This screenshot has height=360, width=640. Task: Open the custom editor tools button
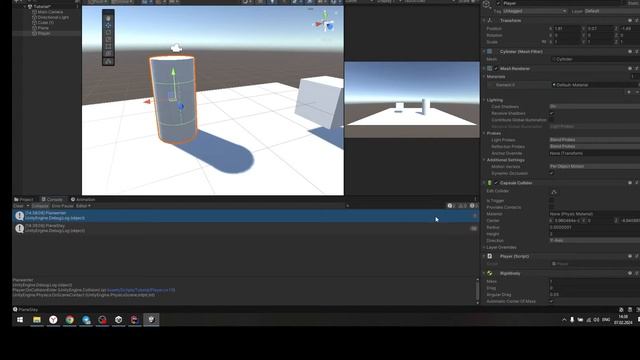pos(108,62)
